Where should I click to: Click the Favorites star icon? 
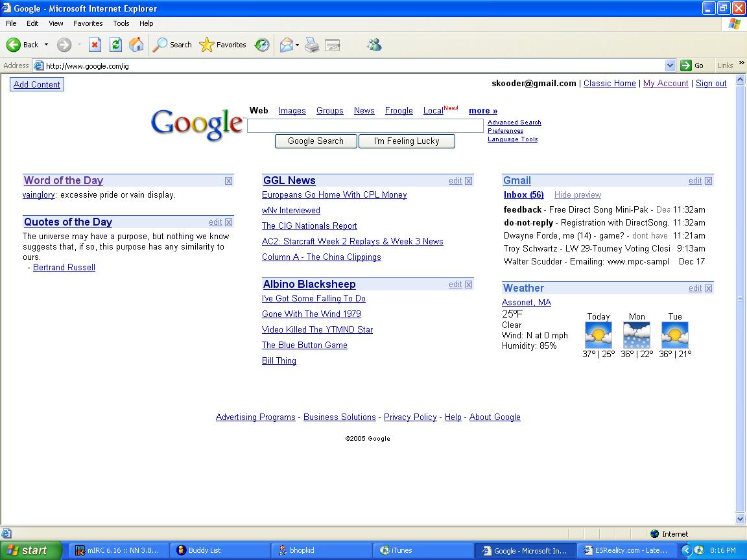(207, 45)
